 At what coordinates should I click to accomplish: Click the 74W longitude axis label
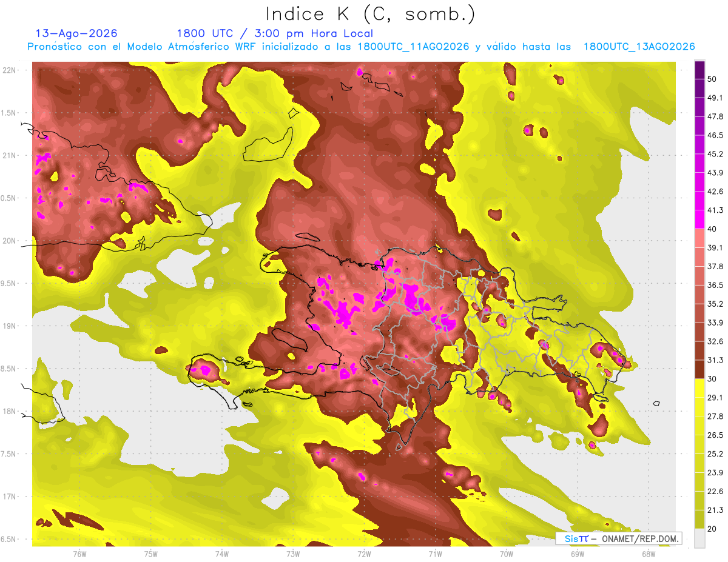pos(221,554)
